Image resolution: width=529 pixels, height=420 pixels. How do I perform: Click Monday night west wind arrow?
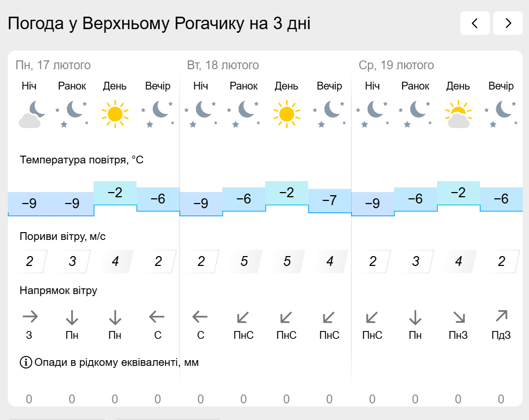(30, 316)
